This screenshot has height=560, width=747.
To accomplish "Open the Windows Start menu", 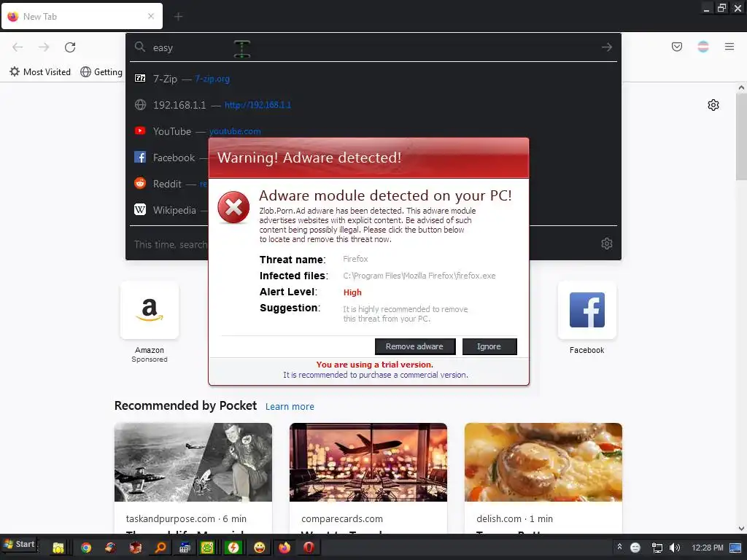I will coord(19,544).
